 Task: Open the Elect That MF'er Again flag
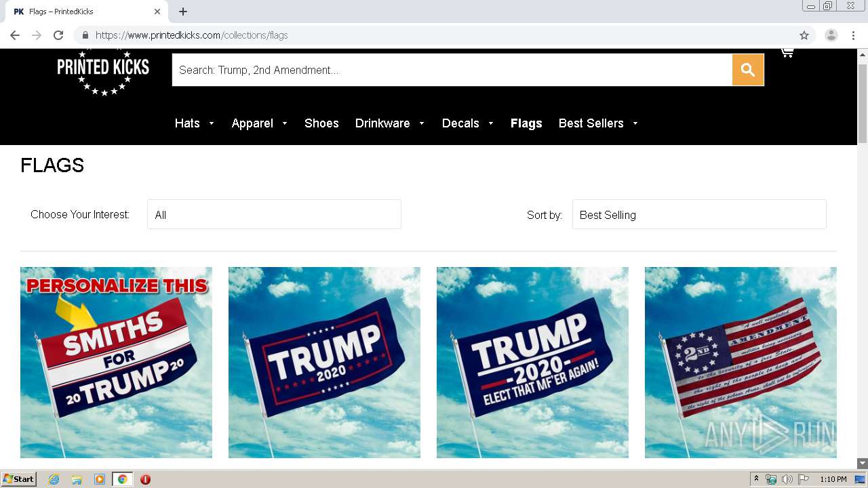(532, 363)
